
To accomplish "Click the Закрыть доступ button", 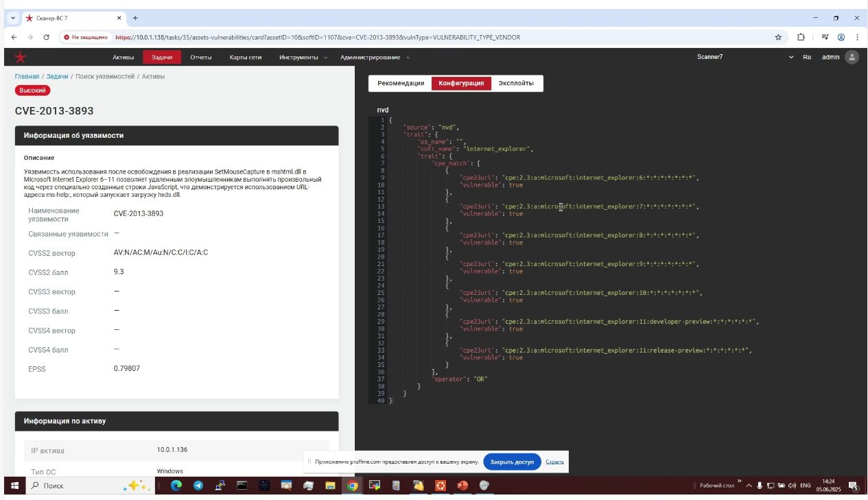I will [x=512, y=462].
